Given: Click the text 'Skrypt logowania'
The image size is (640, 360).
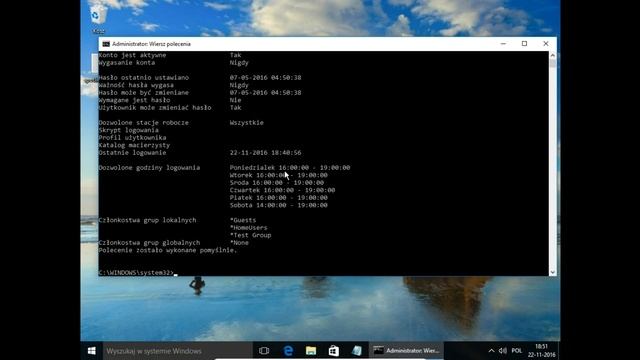Looking at the screenshot, I should pos(129,130).
